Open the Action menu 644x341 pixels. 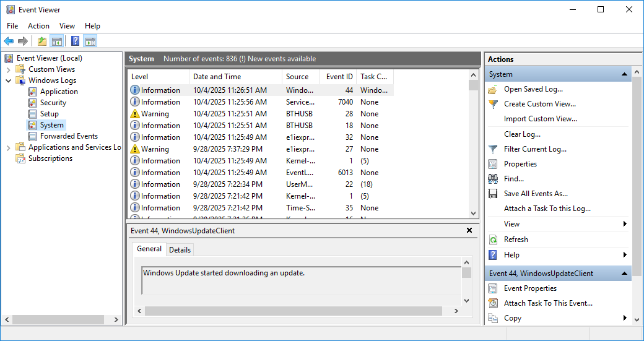tap(38, 26)
